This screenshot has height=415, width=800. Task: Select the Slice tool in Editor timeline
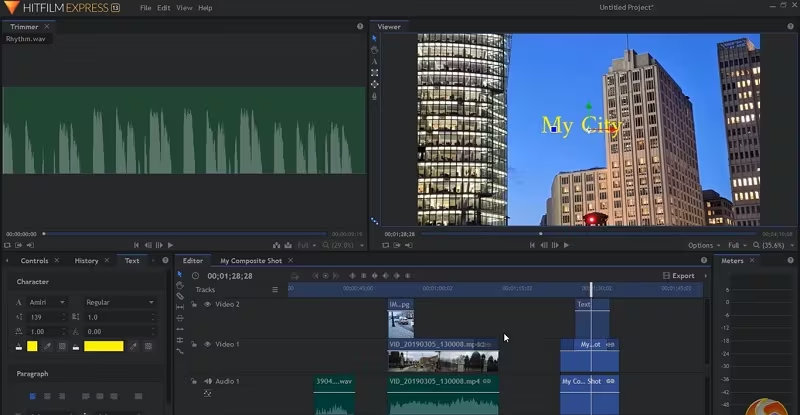(x=180, y=296)
